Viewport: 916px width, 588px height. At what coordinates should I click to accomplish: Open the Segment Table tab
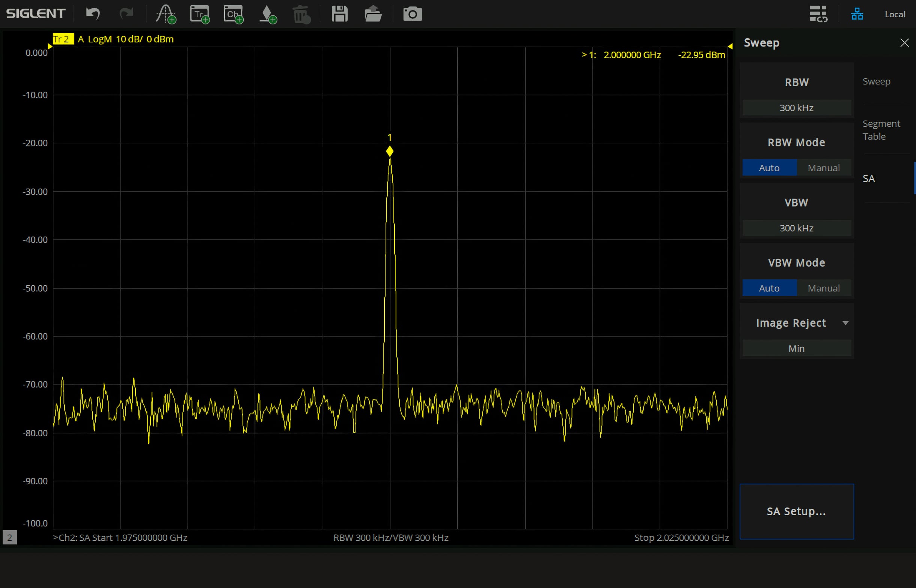point(881,130)
